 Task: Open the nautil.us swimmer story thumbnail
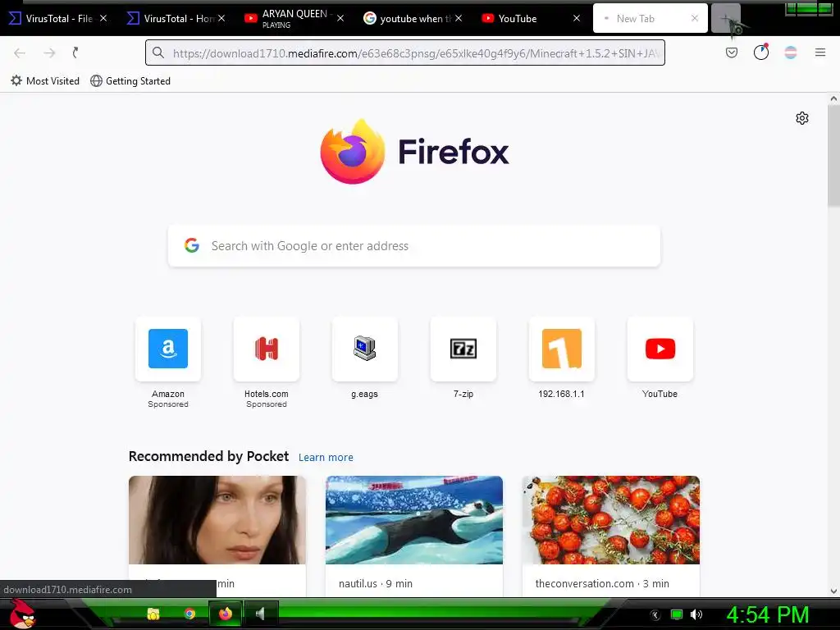[x=414, y=519]
